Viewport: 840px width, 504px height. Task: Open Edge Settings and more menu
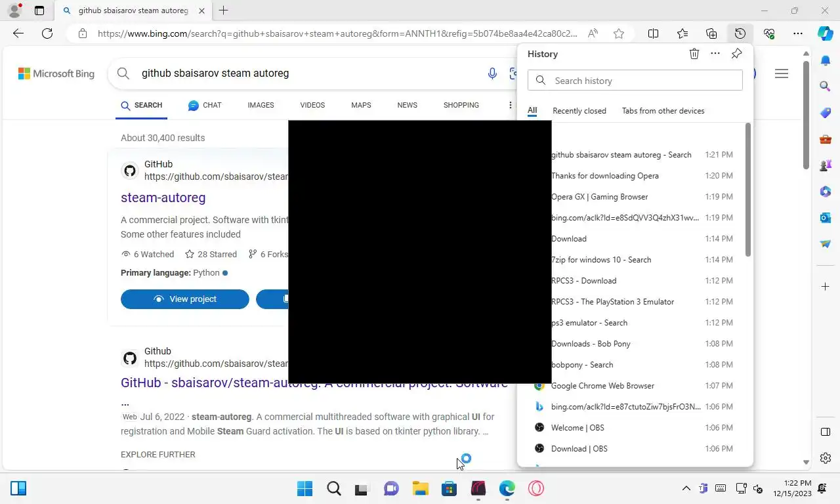[798, 33]
